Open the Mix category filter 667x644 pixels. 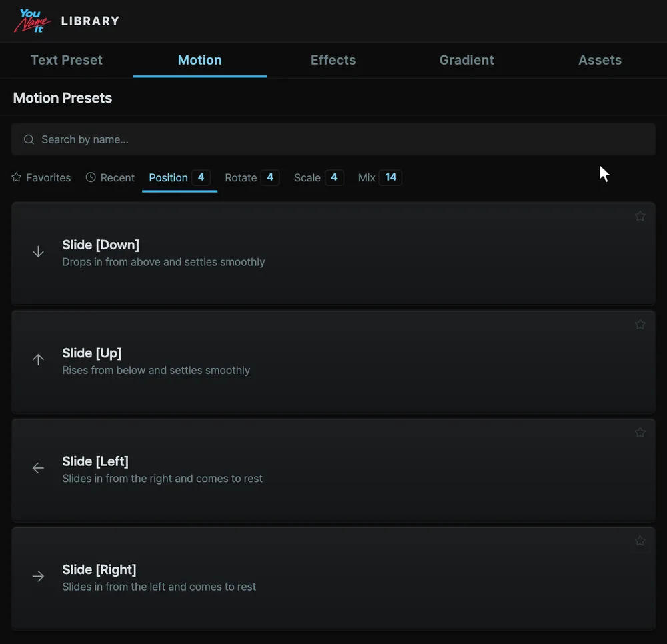380,178
